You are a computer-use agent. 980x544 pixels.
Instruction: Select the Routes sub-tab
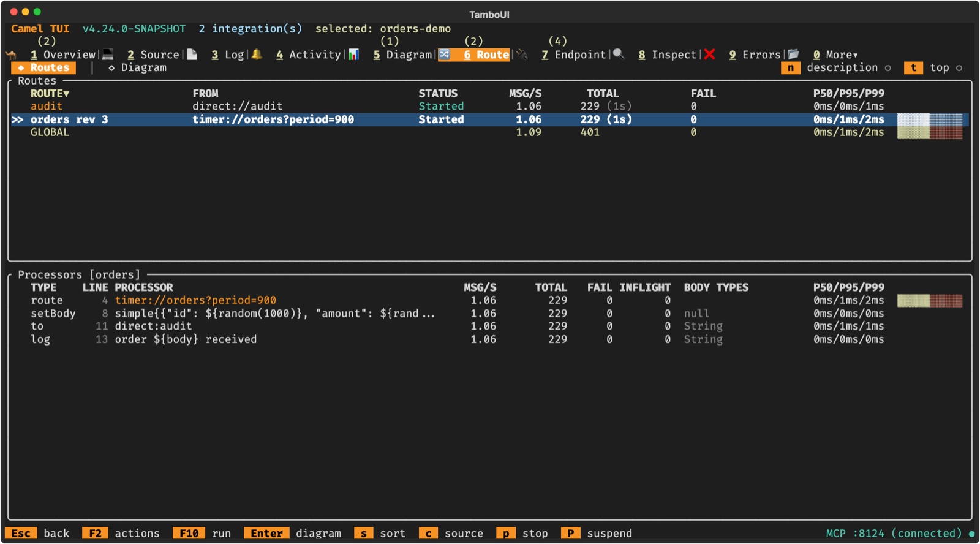point(43,68)
